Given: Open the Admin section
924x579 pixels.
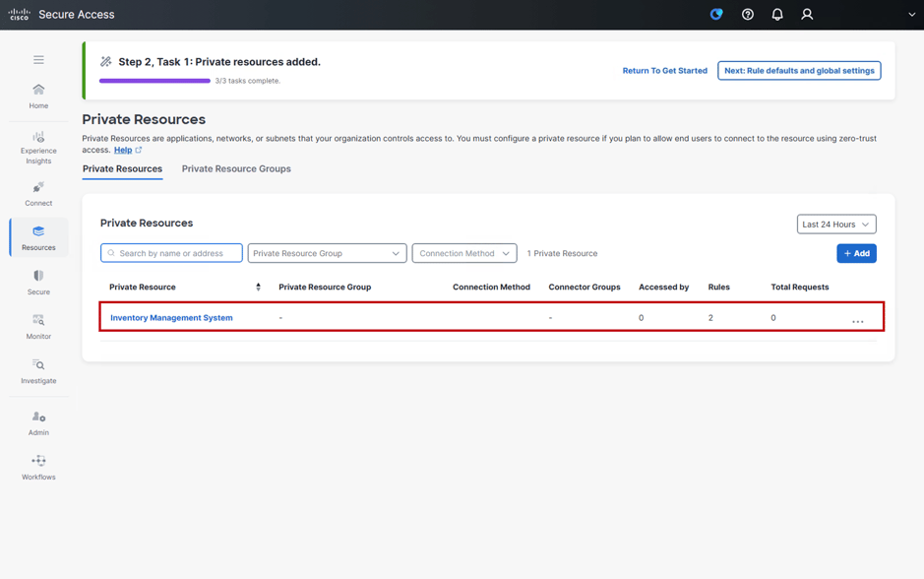Looking at the screenshot, I should tap(38, 422).
